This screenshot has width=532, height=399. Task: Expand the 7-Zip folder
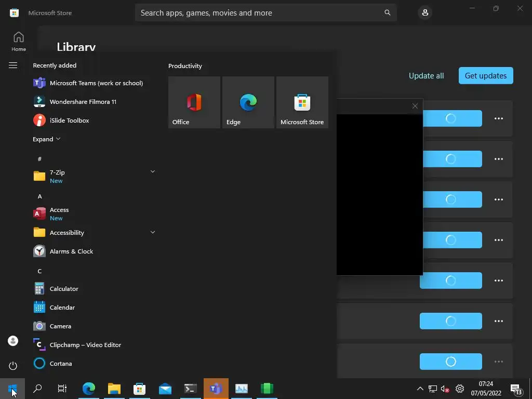pyautogui.click(x=95, y=176)
